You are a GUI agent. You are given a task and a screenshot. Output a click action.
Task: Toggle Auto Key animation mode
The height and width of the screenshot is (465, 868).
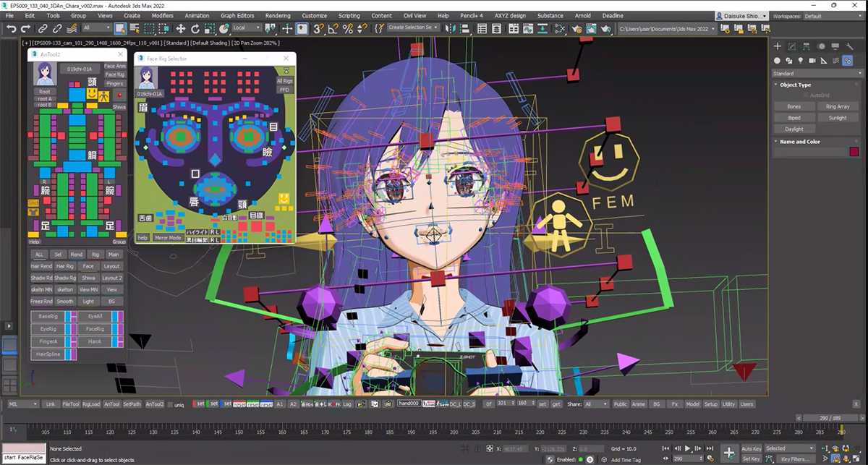click(x=752, y=448)
